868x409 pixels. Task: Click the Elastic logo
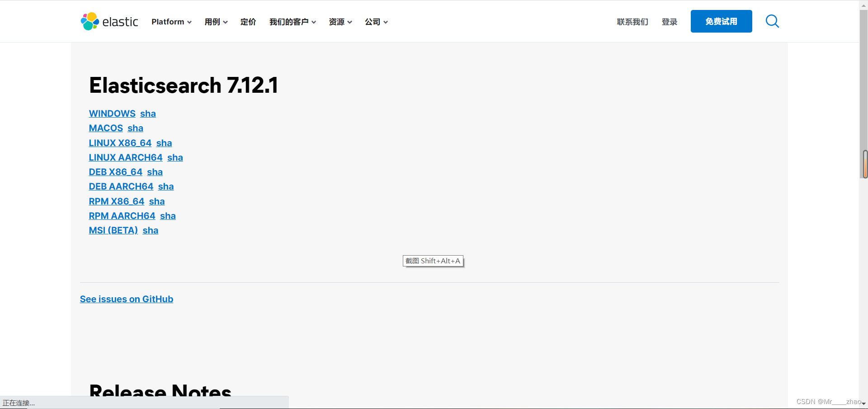tap(109, 21)
